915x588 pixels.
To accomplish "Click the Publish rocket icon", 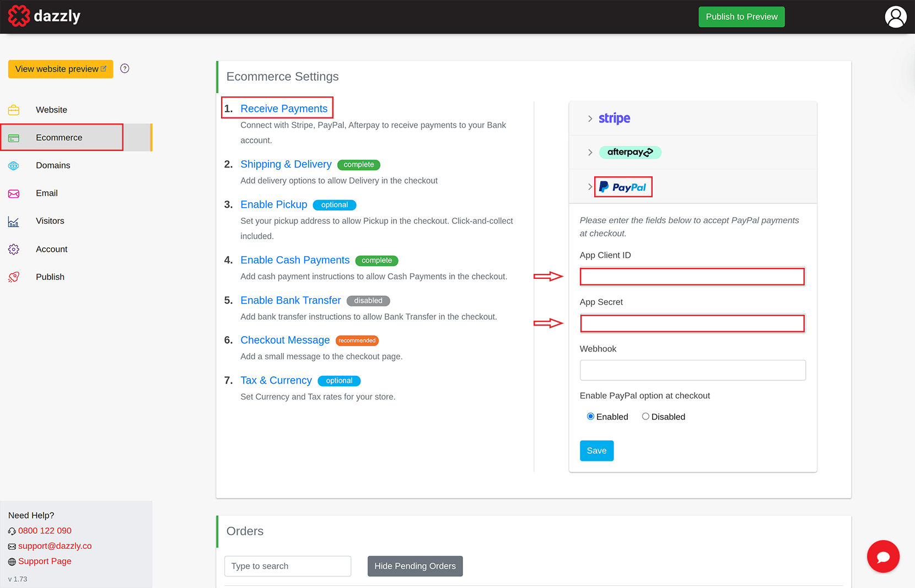I will pos(14,277).
